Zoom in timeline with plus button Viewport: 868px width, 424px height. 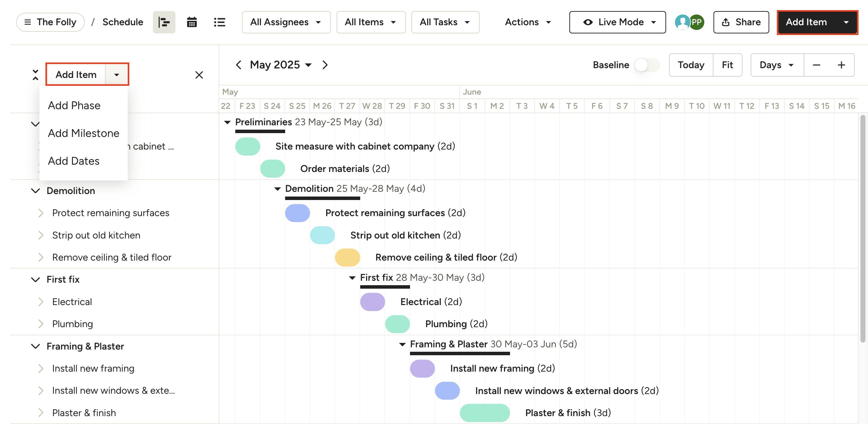(x=841, y=65)
